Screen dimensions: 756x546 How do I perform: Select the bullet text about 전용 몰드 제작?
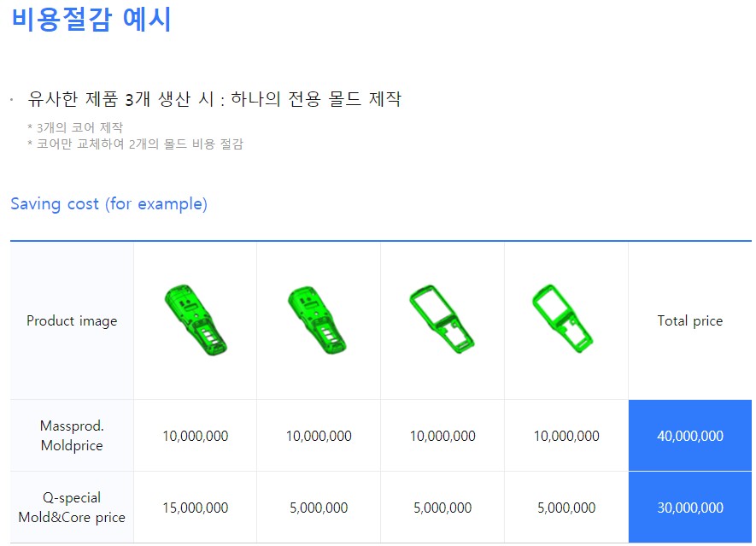(214, 99)
